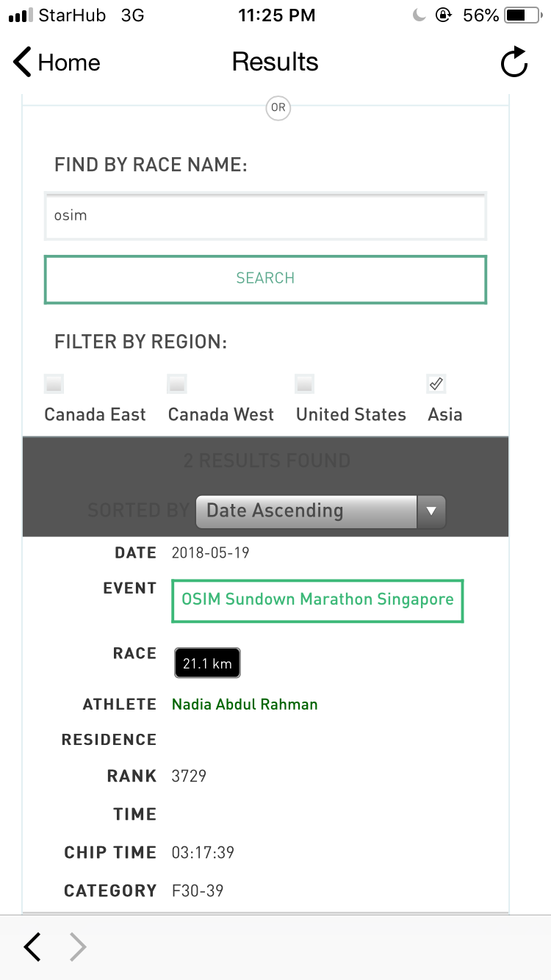Open the Date Ascending sort dropdown
Screen dimensions: 551x980
[320, 511]
